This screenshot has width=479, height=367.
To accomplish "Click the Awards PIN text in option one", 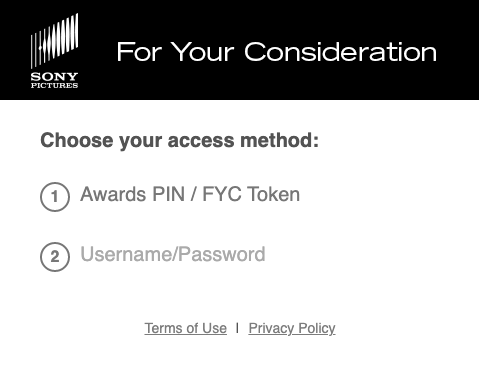I will point(132,194).
